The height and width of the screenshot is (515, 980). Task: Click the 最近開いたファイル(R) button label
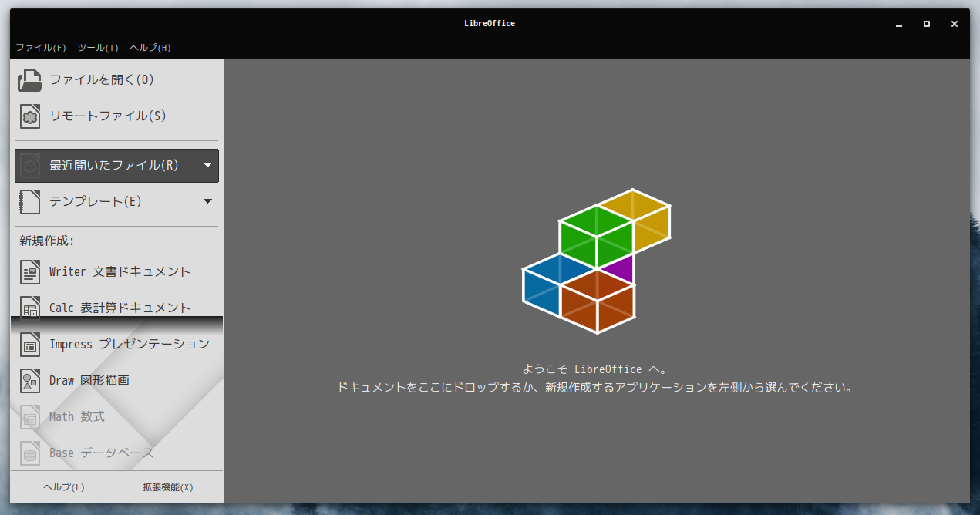tap(114, 165)
